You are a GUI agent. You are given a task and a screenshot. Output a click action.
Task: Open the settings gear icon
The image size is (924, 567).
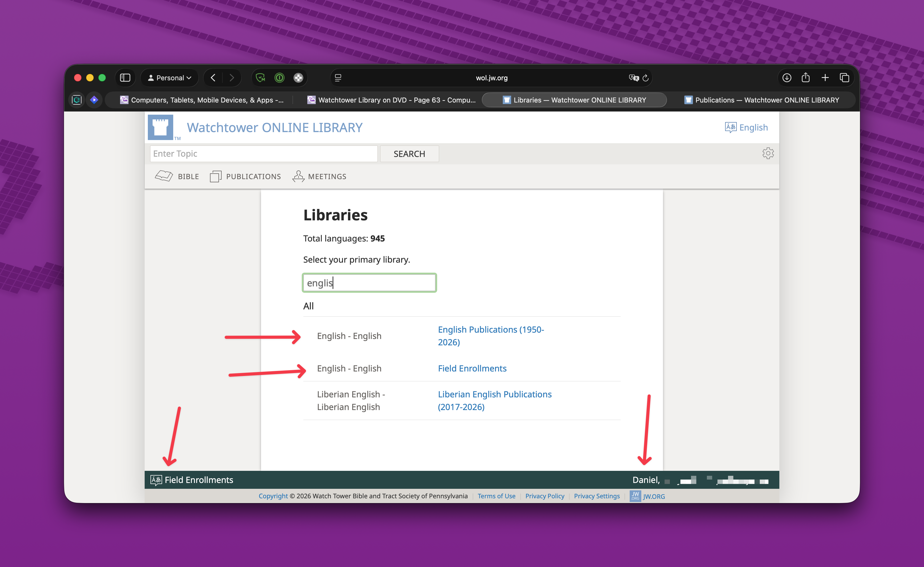pyautogui.click(x=768, y=153)
